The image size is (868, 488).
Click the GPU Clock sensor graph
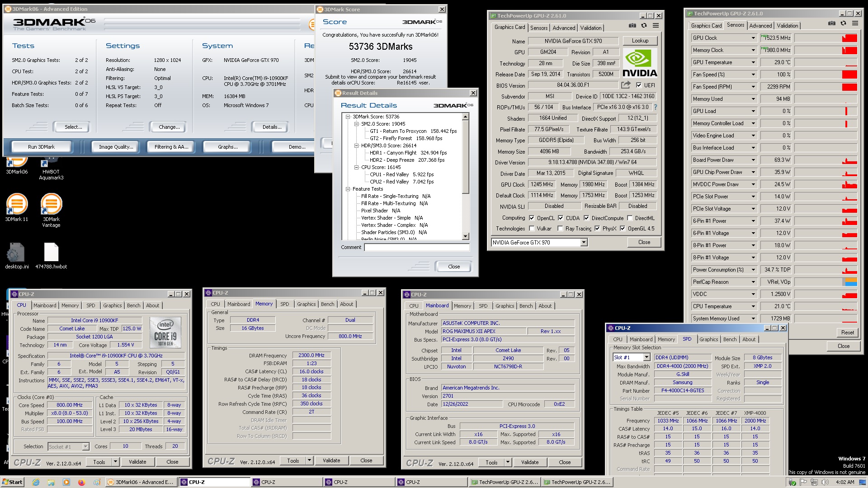point(826,38)
